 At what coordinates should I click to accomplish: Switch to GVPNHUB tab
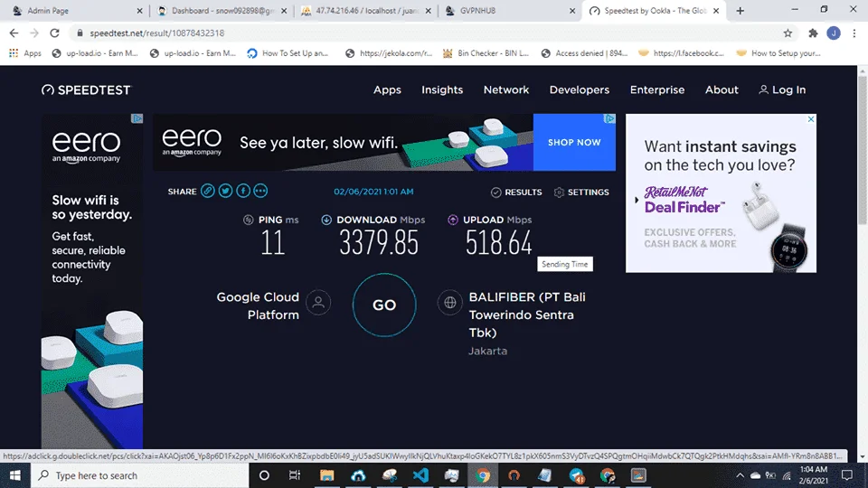(x=509, y=11)
